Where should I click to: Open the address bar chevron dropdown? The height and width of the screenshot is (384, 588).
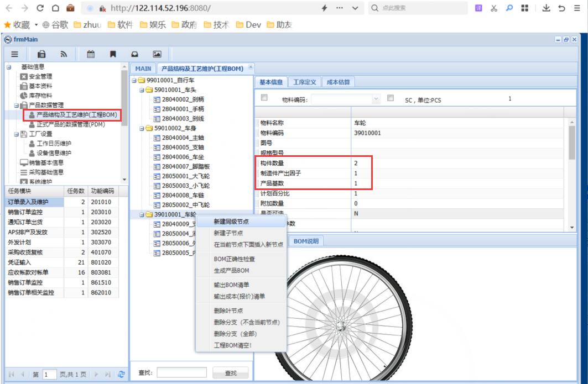pos(355,8)
